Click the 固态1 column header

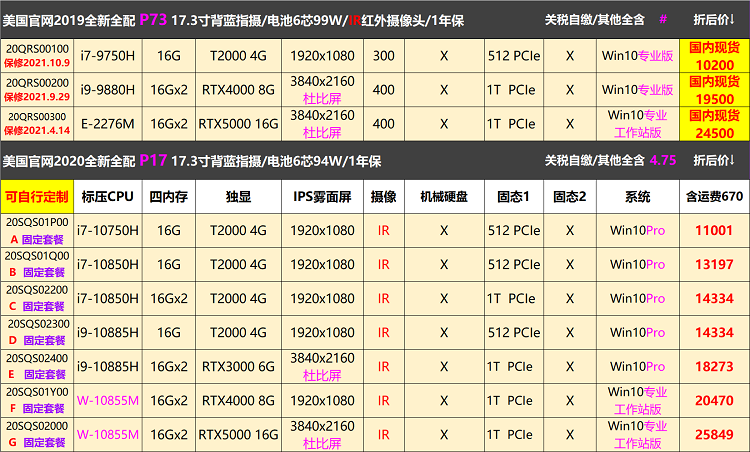coord(514,197)
